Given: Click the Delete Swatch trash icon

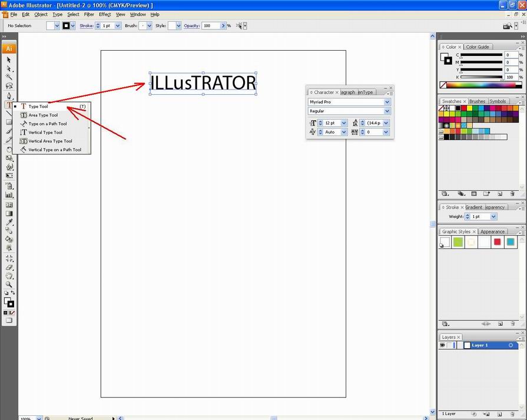Looking at the screenshot, I should click(x=512, y=194).
